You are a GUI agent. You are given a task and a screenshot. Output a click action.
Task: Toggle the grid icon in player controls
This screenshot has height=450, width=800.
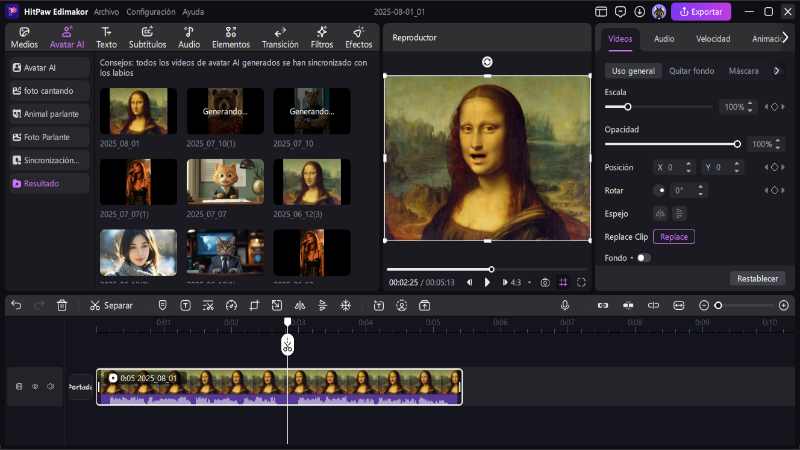click(563, 282)
